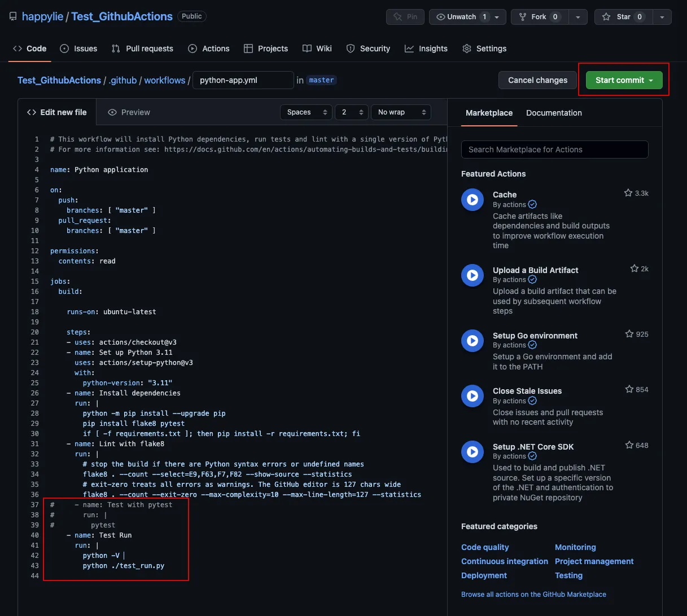Screen dimensions: 687x616
Task: Open the Fork dropdown arrow
Action: 577,17
